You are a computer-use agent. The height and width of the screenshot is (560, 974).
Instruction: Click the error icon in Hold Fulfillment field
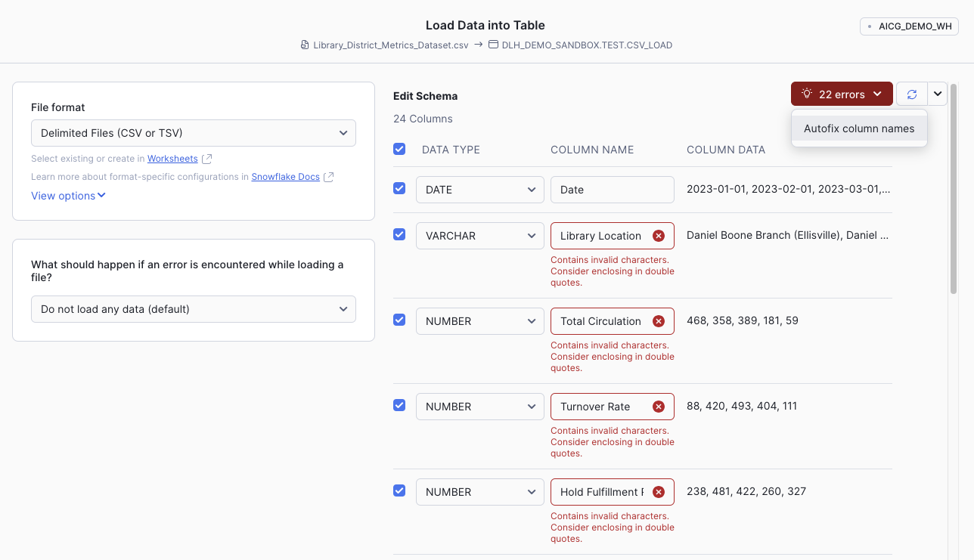click(x=658, y=492)
